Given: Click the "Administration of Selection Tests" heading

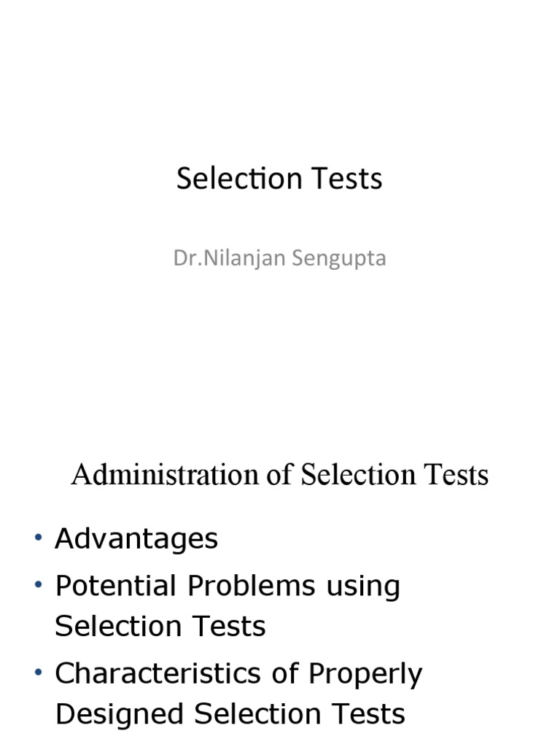Looking at the screenshot, I should (279, 476).
